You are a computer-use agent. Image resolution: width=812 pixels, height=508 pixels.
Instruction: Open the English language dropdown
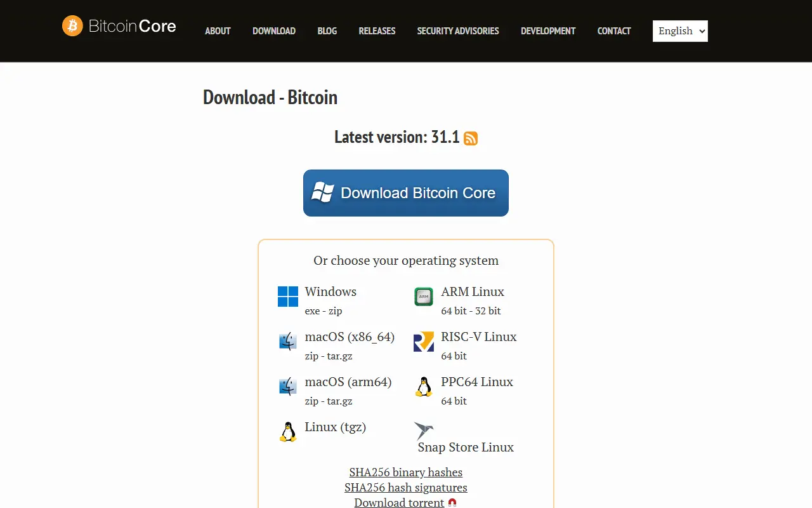(x=680, y=31)
